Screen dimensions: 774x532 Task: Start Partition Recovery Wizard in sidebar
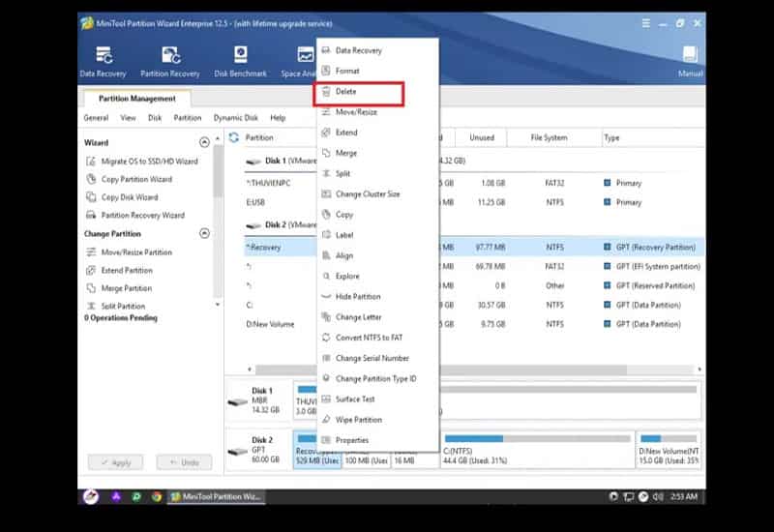coord(135,215)
